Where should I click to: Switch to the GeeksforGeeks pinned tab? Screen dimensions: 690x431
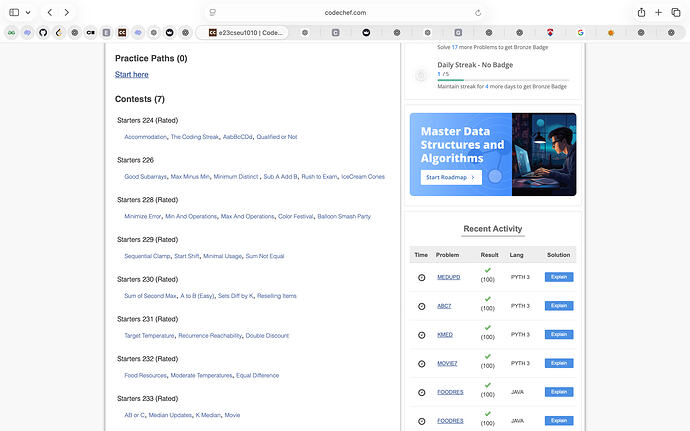pos(11,33)
